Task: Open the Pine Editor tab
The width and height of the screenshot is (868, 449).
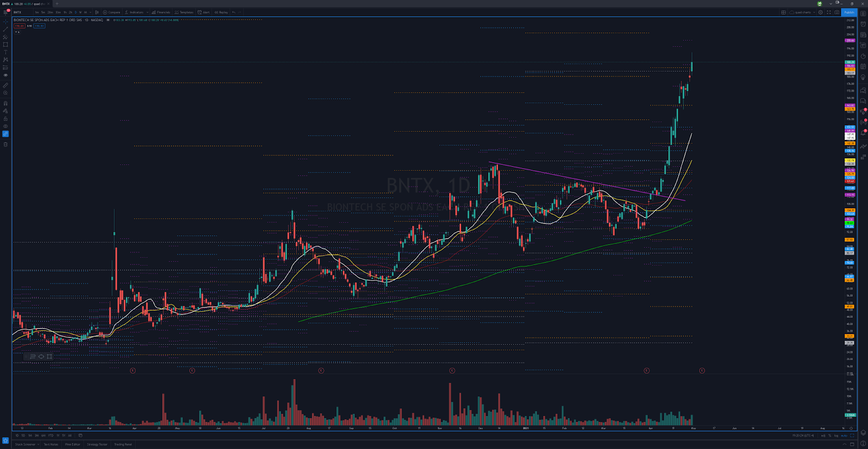Action: pos(73,444)
